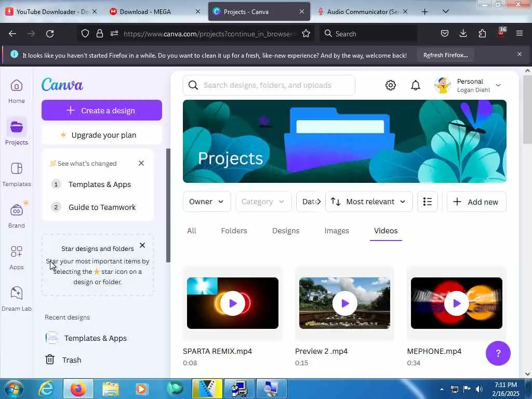This screenshot has width=532, height=399.
Task: Play the MEPHONE.mp4 video thumbnail
Action: point(456,303)
